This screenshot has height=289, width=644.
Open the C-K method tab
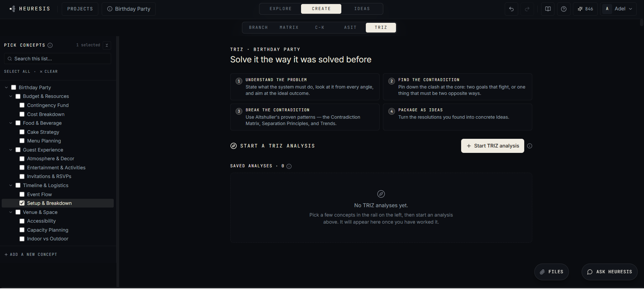pyautogui.click(x=319, y=27)
